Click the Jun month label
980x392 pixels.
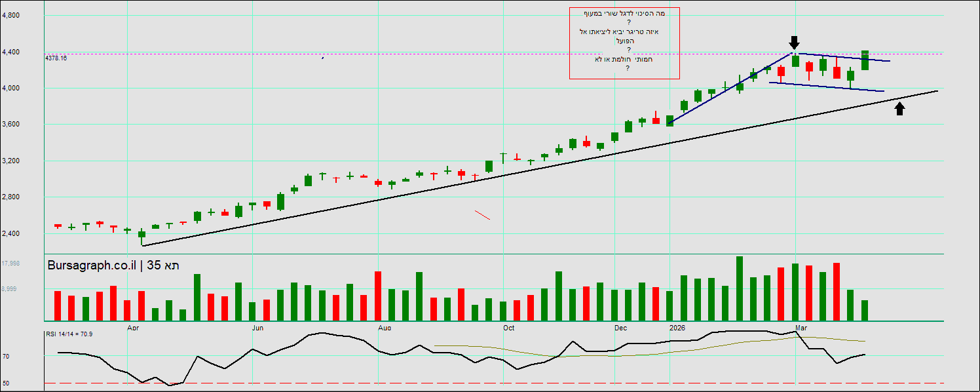[258, 326]
